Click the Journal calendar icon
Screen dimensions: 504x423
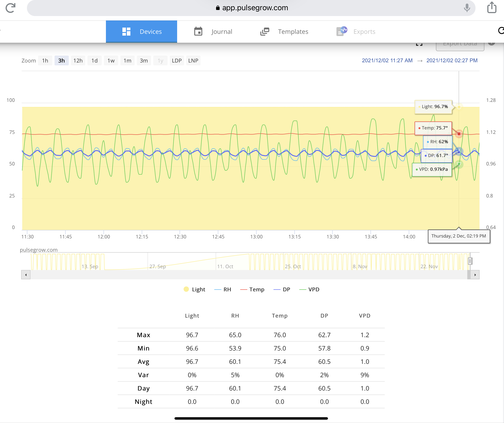(198, 31)
